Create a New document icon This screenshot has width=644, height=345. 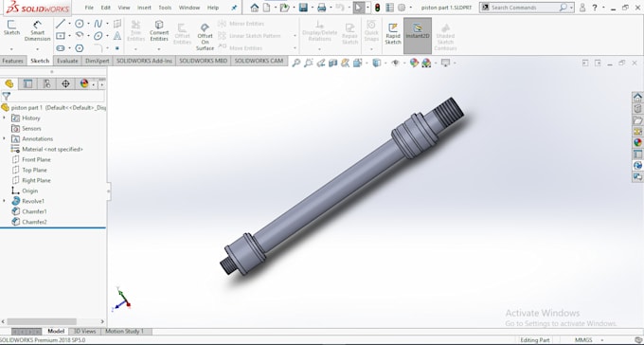coord(267,8)
